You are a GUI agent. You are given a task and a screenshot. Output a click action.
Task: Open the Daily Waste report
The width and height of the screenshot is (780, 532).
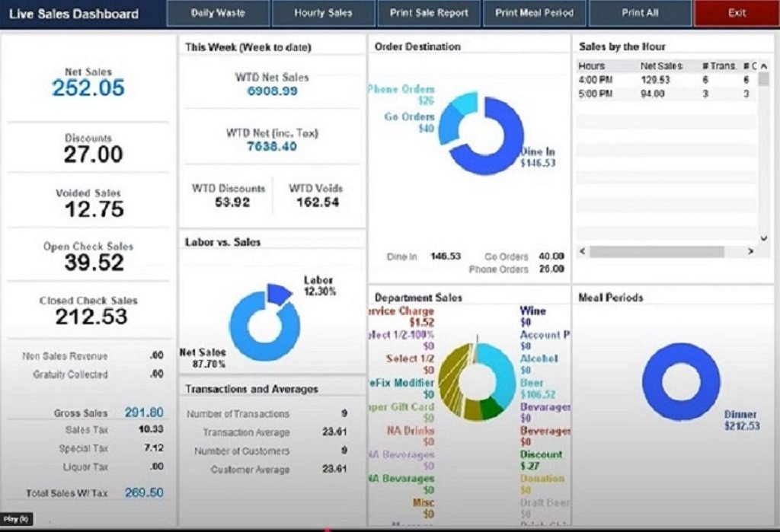click(x=218, y=14)
